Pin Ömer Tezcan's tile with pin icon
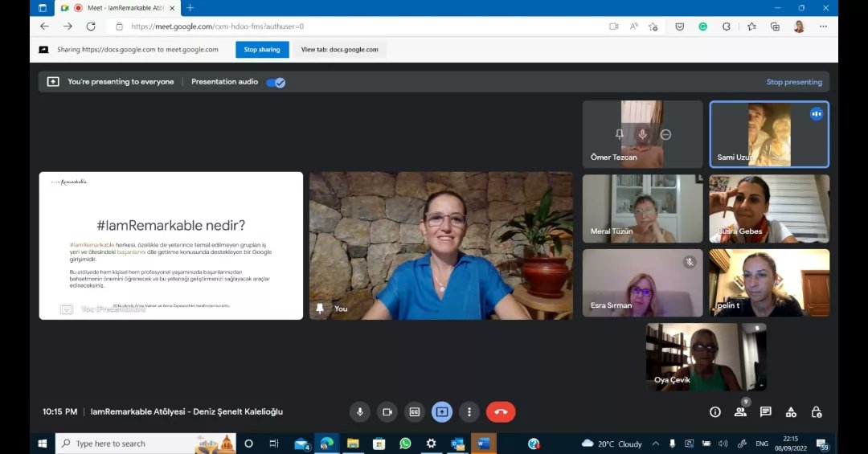Screen dimensions: 868x454 620,134
